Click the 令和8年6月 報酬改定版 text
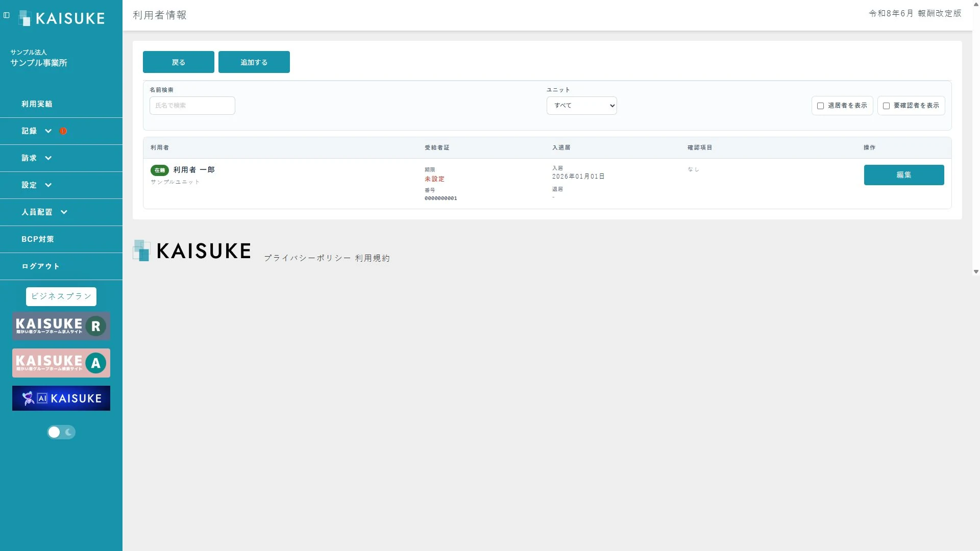 pyautogui.click(x=915, y=14)
